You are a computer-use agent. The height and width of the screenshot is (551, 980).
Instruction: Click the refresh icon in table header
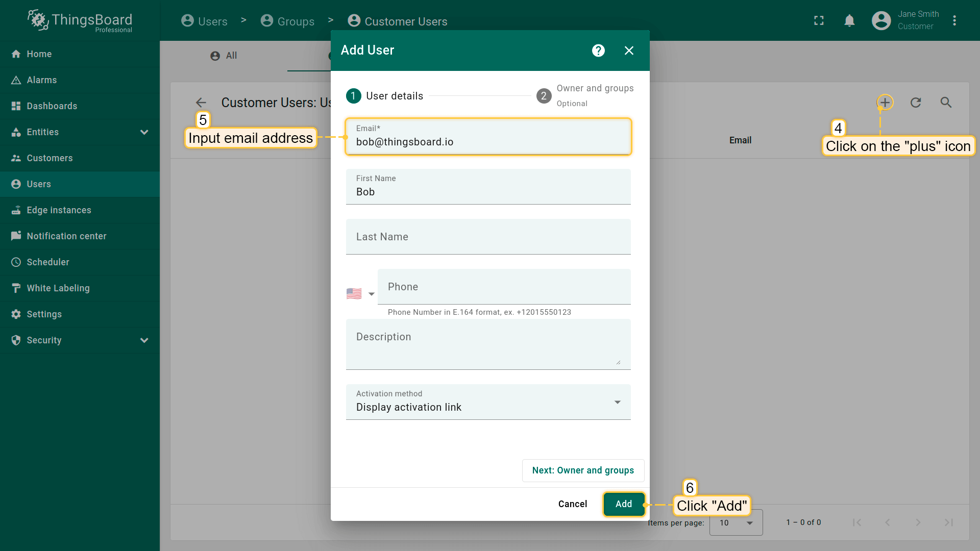[916, 103]
